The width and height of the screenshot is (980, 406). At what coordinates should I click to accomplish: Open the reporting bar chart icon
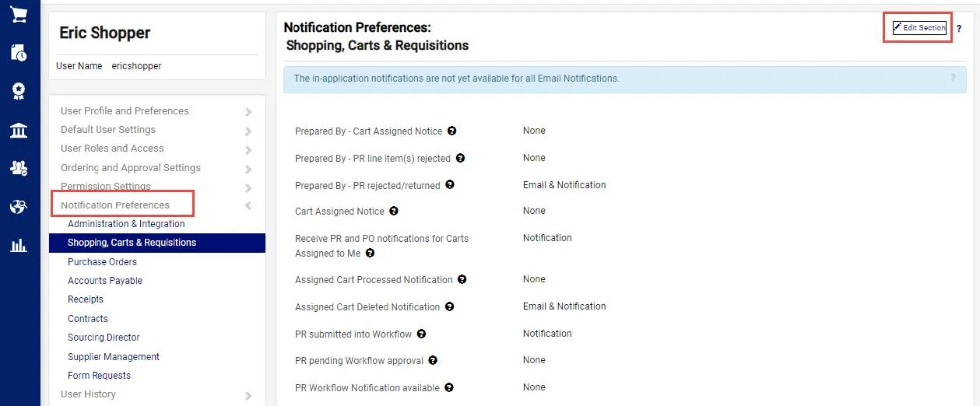[x=19, y=246]
